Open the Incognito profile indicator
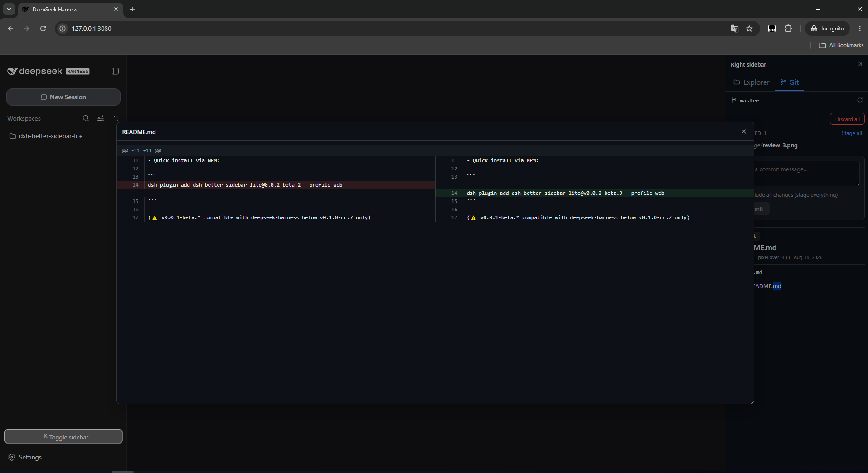The image size is (868, 473). pos(828,29)
